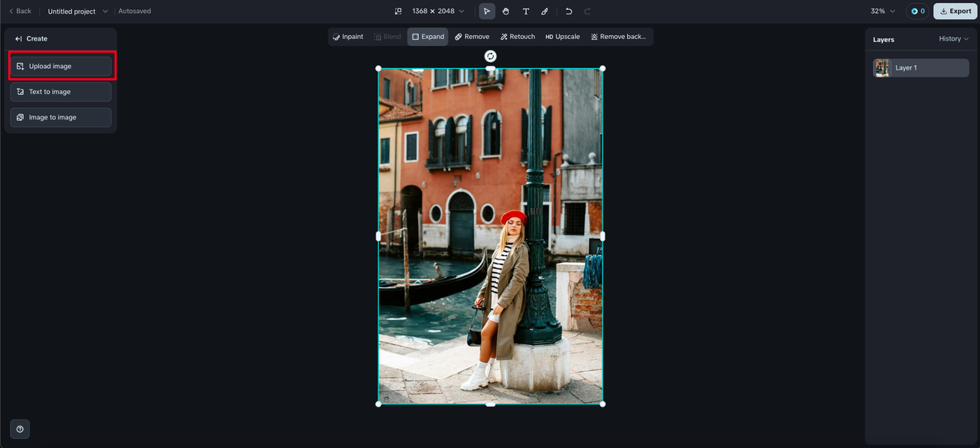Click the resize canvas icon
The width and height of the screenshot is (980, 448).
[398, 11]
